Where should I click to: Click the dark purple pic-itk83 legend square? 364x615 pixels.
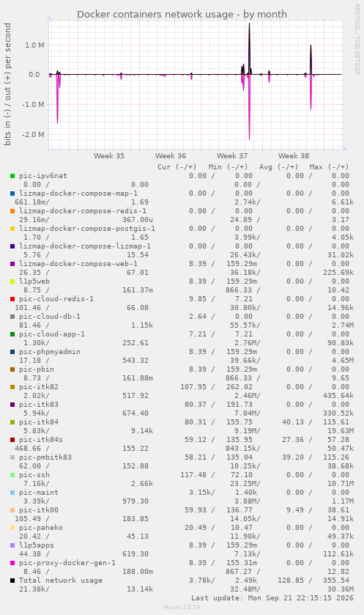point(12,405)
